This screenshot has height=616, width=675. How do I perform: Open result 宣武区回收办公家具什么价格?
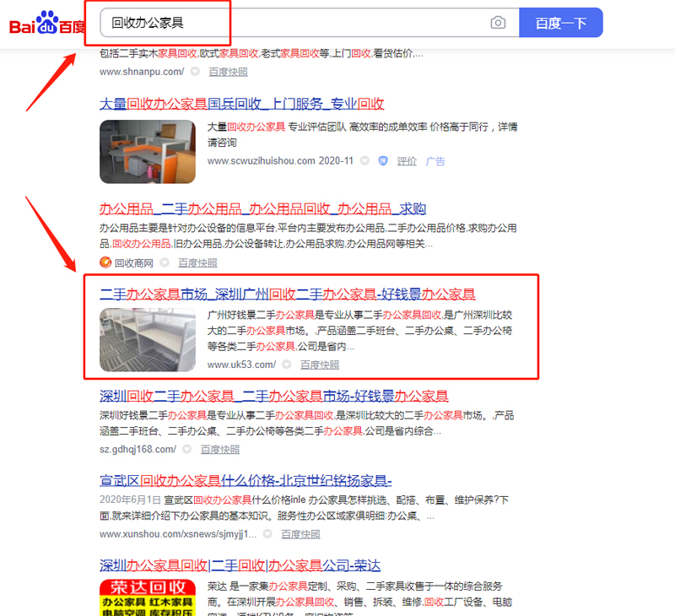click(x=245, y=481)
